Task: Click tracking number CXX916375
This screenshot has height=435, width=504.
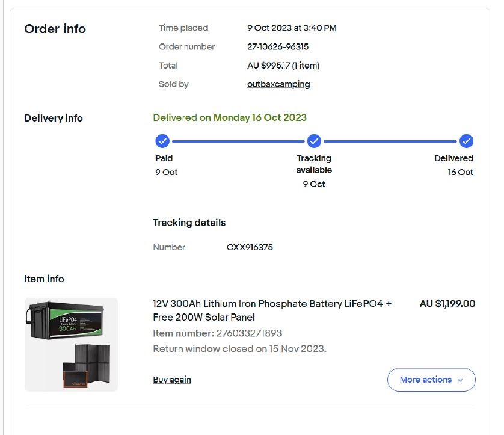Action: coord(250,247)
